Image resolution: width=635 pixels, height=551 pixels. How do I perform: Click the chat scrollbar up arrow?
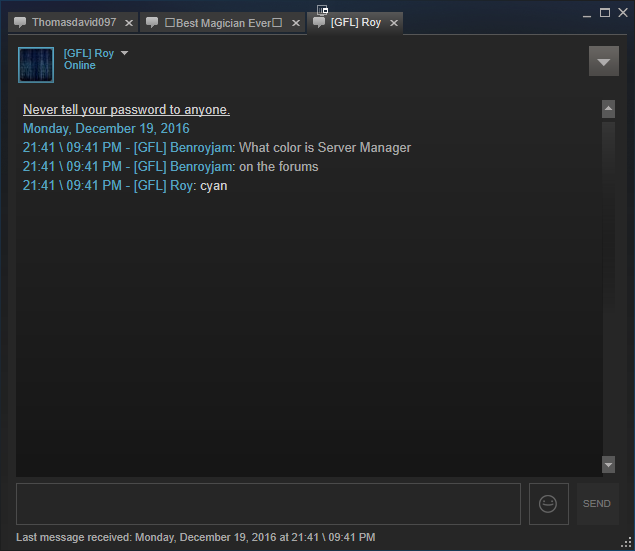click(608, 109)
